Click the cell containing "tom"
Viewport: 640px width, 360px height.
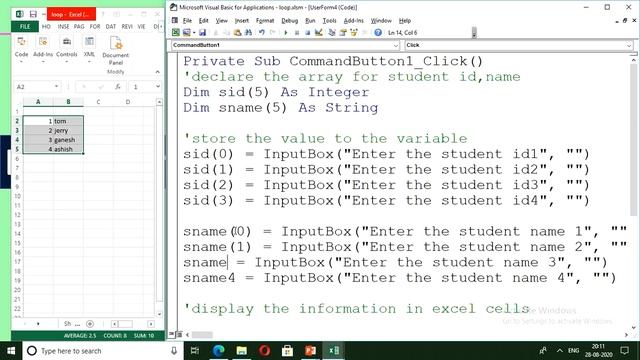(x=69, y=121)
